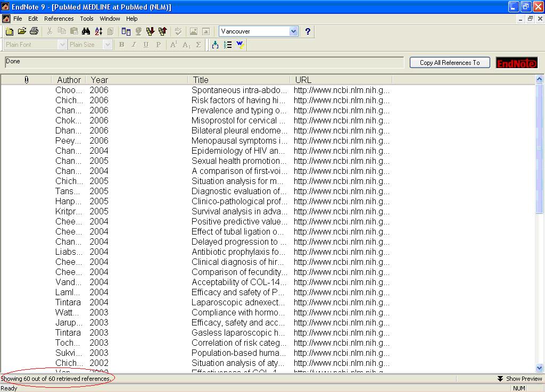Click the Sort References A-Z icon
545x392 pixels.
click(x=98, y=31)
